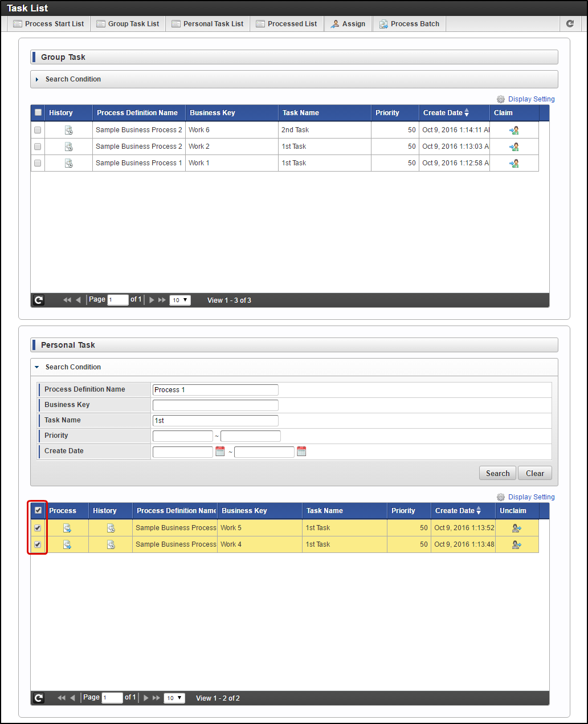The image size is (588, 724).
Task: Open history for Work 5 row
Action: 111,528
